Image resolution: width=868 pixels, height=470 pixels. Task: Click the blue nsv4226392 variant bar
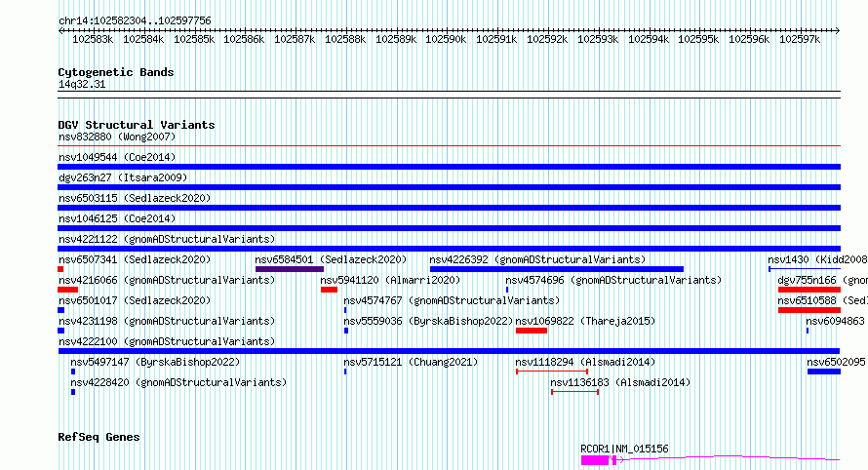[x=557, y=269]
